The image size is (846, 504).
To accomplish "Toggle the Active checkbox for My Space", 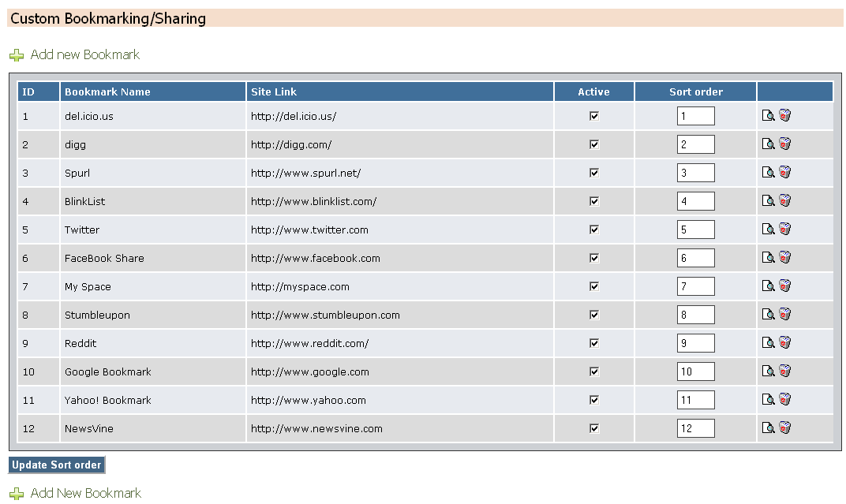I will [x=594, y=286].
